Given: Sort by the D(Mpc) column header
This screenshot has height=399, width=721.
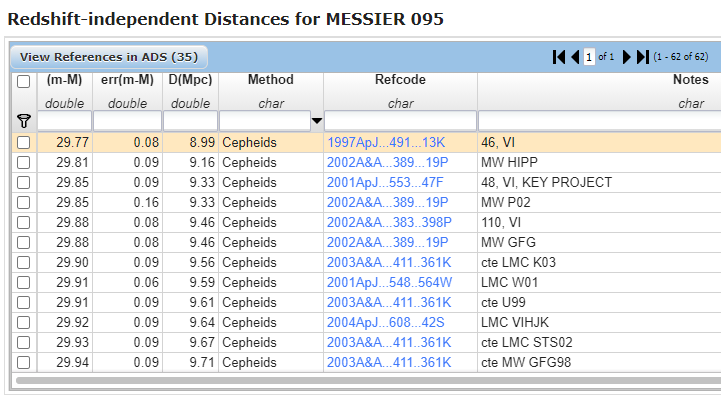Looking at the screenshot, I should [x=190, y=80].
